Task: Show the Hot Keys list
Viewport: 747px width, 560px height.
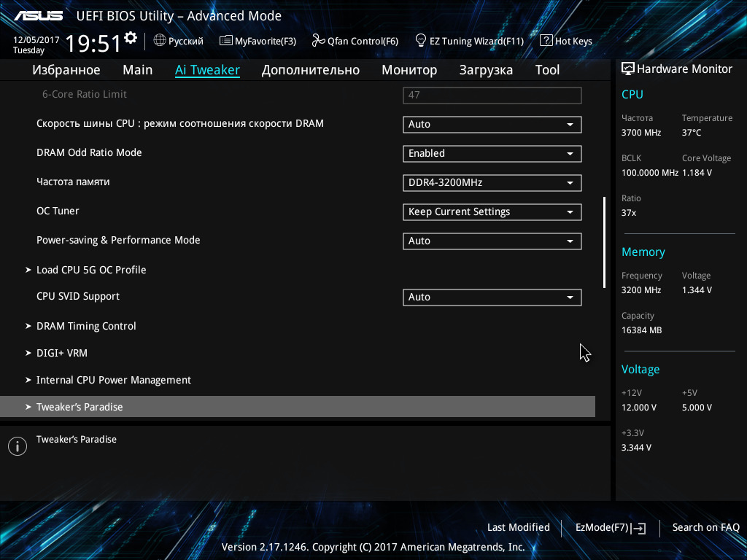Action: point(566,41)
